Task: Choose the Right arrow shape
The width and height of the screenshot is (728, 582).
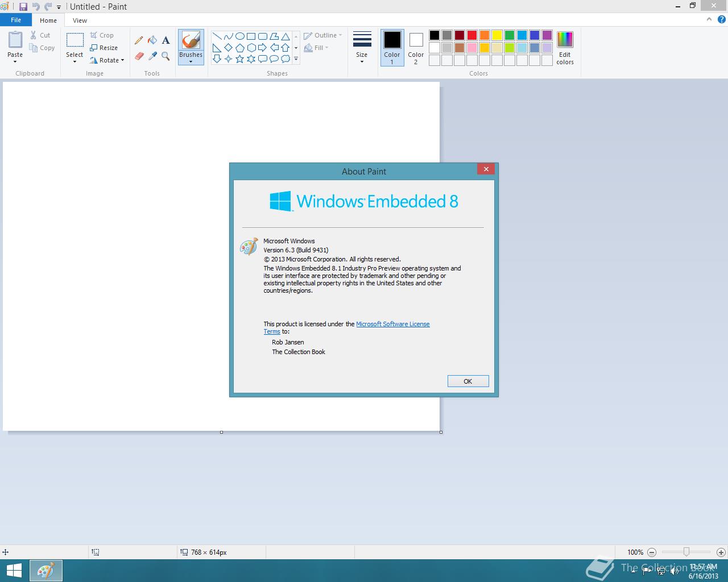Action: pyautogui.click(x=263, y=48)
